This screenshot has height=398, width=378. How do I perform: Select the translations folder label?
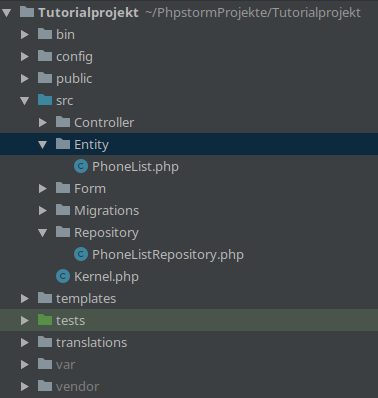pyautogui.click(x=92, y=343)
